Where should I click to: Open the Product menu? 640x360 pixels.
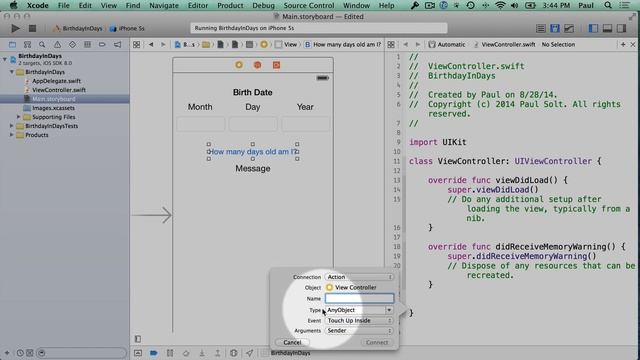[230, 5]
